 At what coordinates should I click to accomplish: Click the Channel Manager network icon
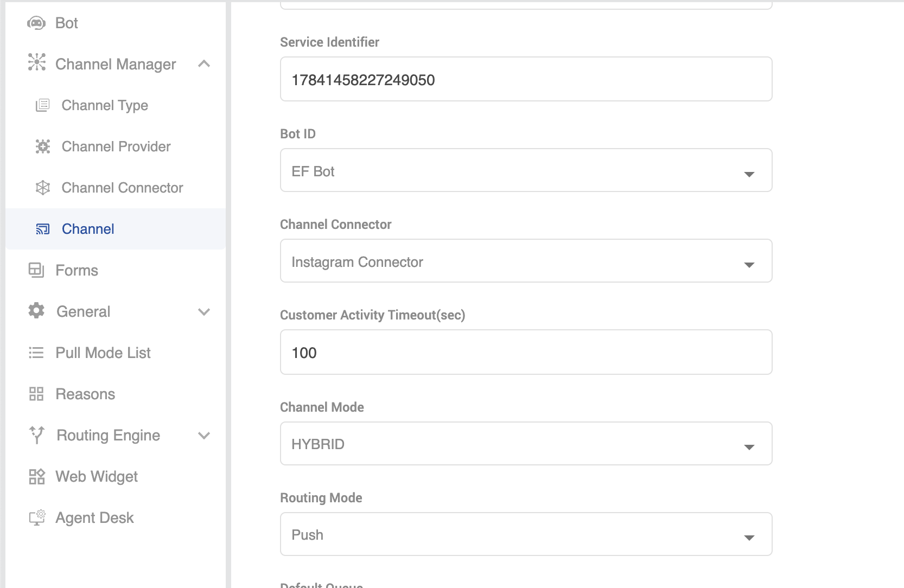coord(37,62)
